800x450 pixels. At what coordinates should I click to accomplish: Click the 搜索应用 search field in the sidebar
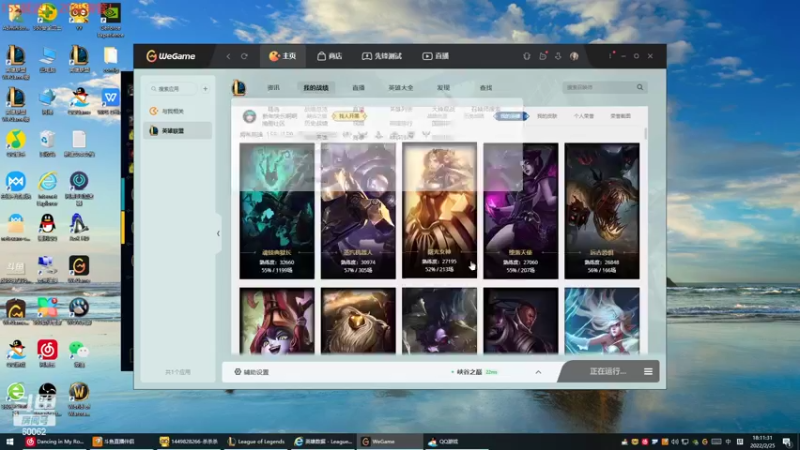click(172, 89)
